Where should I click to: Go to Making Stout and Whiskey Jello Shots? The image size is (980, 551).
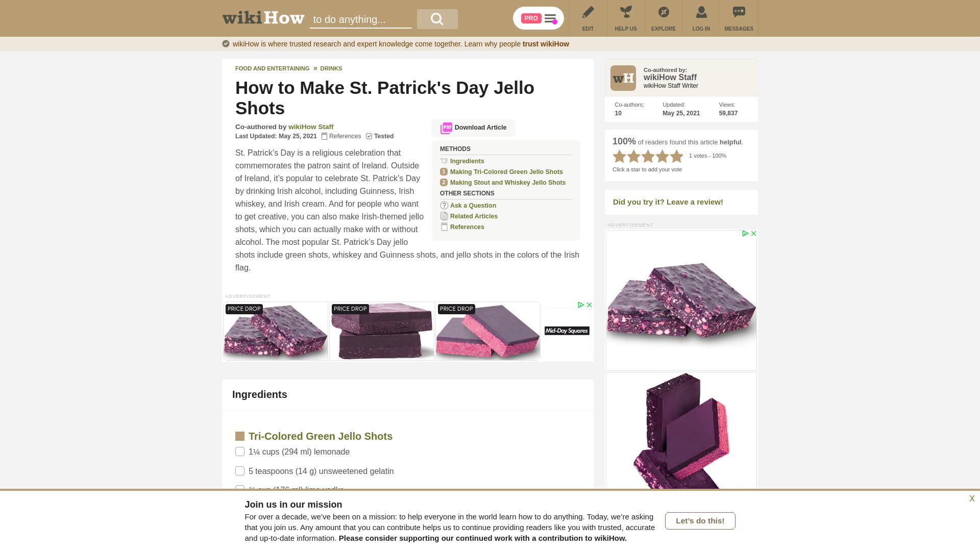pyautogui.click(x=508, y=183)
